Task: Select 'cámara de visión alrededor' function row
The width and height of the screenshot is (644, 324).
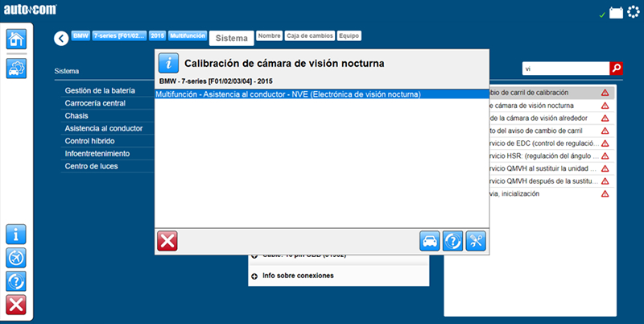Action: [551, 118]
